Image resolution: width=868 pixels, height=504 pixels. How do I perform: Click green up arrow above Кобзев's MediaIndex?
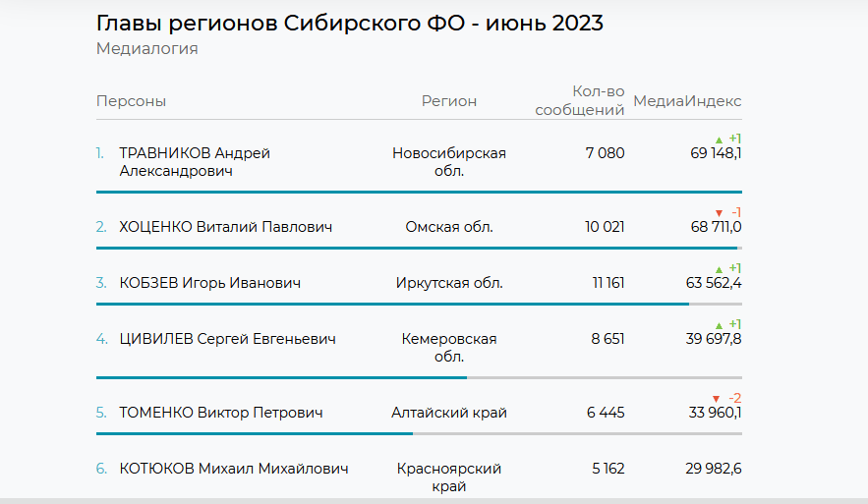click(x=719, y=269)
